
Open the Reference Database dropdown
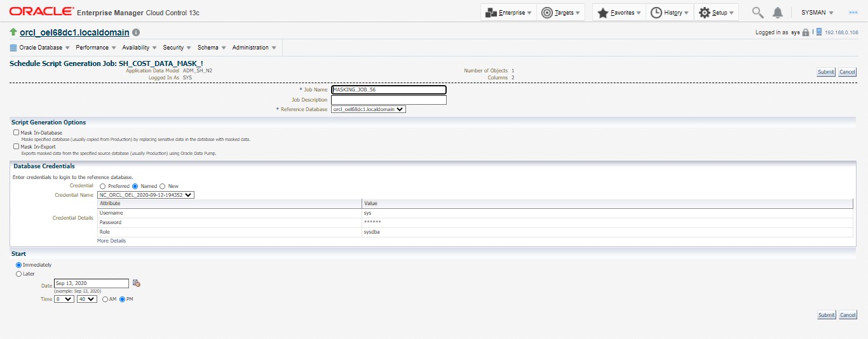point(369,109)
